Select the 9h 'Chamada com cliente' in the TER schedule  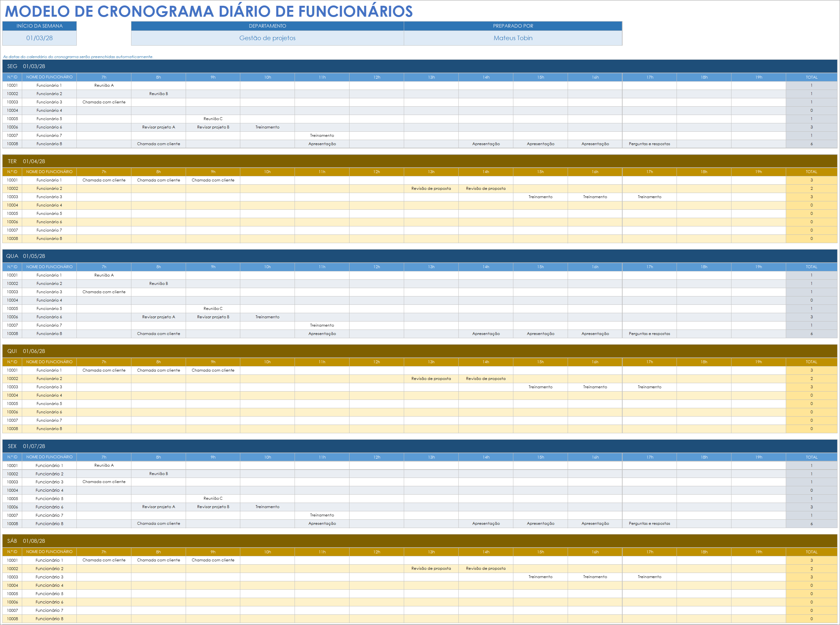coord(213,180)
